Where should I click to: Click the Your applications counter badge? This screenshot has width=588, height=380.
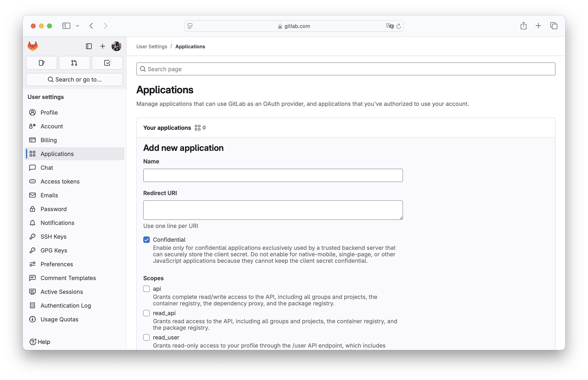200,128
